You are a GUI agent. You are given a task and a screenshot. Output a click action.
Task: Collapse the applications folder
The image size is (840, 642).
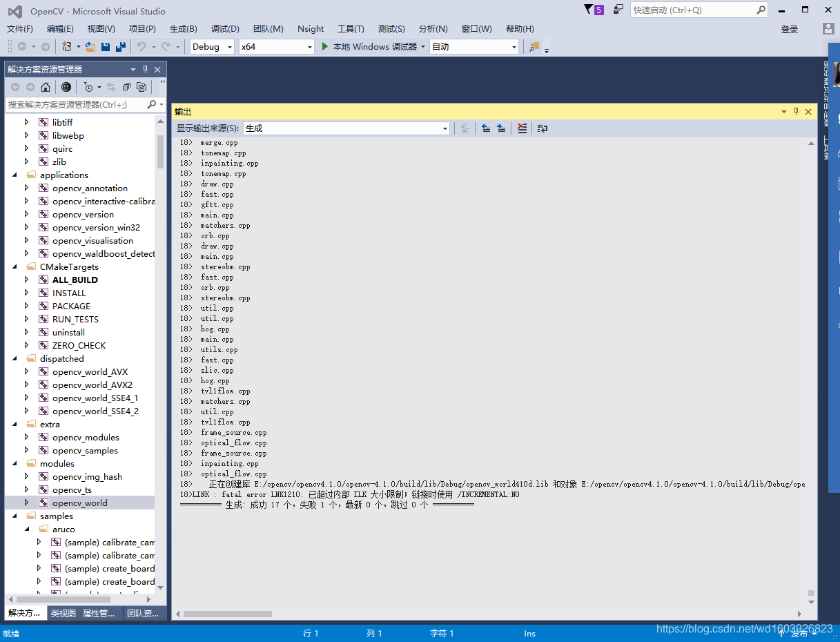tap(14, 175)
